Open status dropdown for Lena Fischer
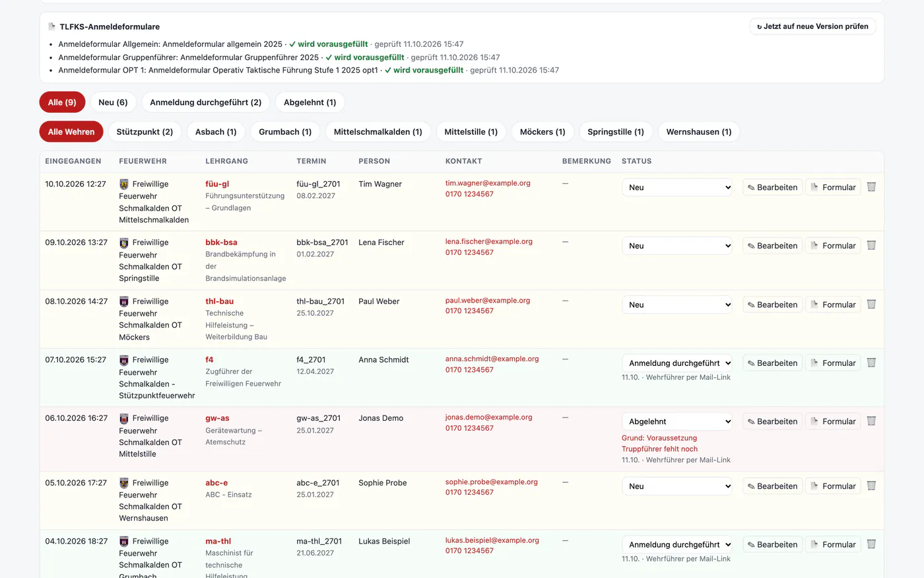Viewport: 924px width, 578px height. tap(677, 246)
